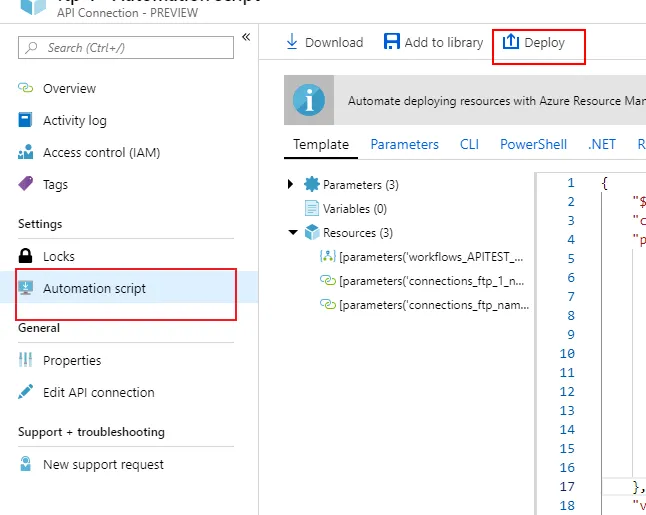Expand the Parameters (3) tree node
The height and width of the screenshot is (515, 646).
(290, 184)
